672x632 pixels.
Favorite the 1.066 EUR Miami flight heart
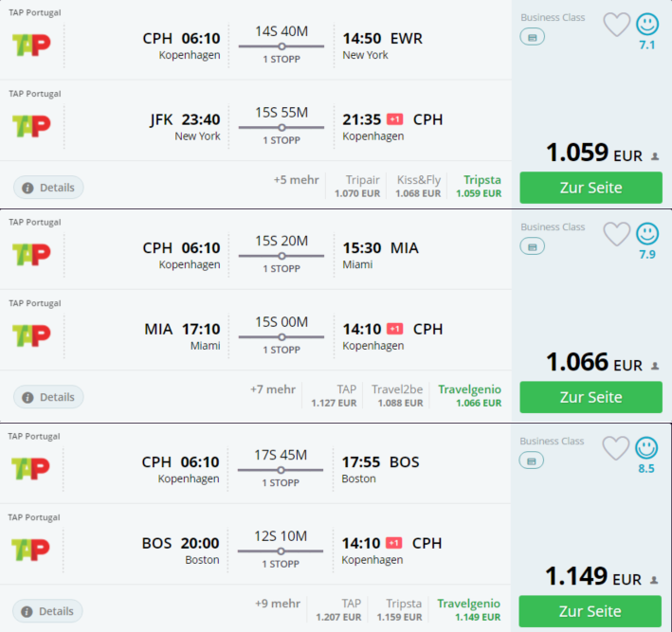(x=617, y=233)
